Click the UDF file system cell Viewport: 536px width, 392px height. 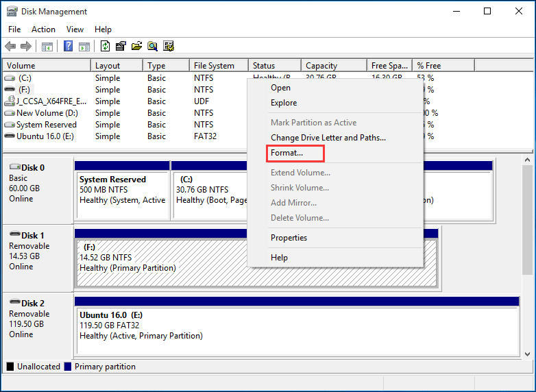[202, 101]
